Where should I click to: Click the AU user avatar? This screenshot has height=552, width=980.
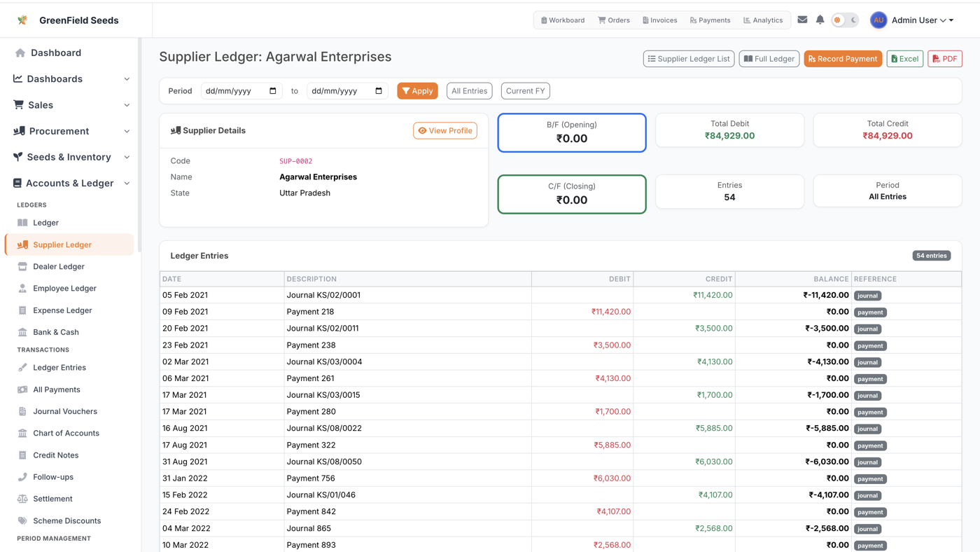(878, 20)
